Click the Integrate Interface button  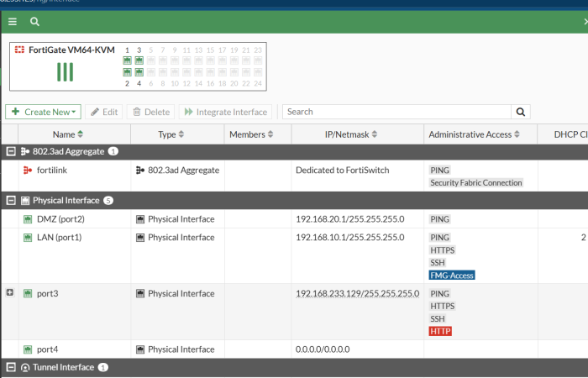[225, 112]
